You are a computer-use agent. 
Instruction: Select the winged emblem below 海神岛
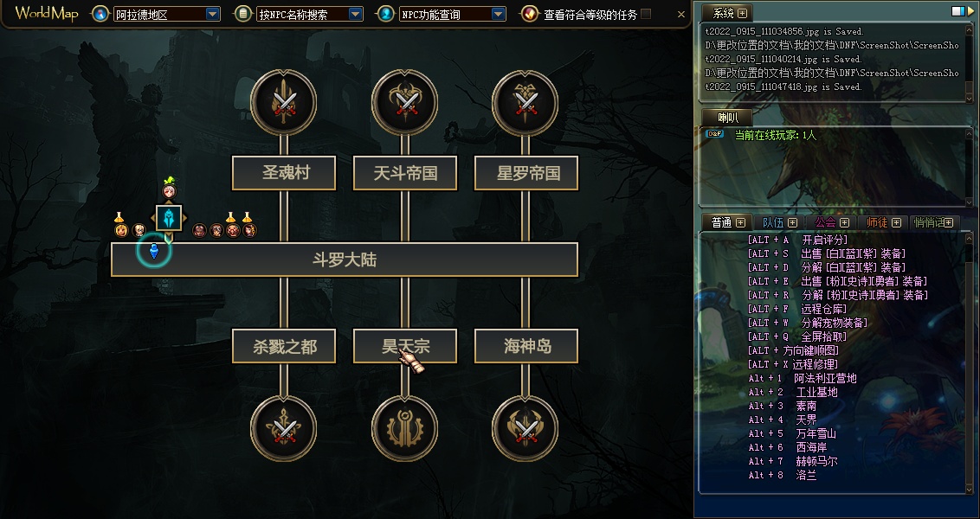(525, 428)
